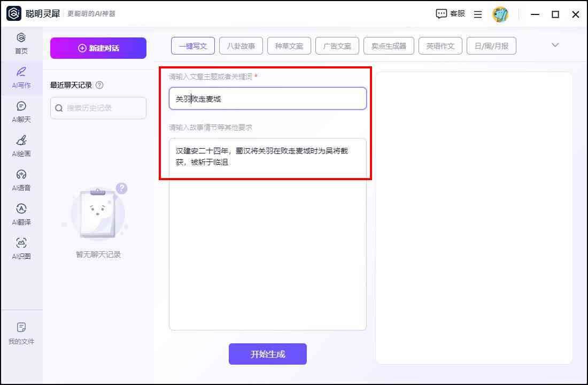Select the 一键写文 tab
The image size is (588, 385).
pyautogui.click(x=193, y=46)
